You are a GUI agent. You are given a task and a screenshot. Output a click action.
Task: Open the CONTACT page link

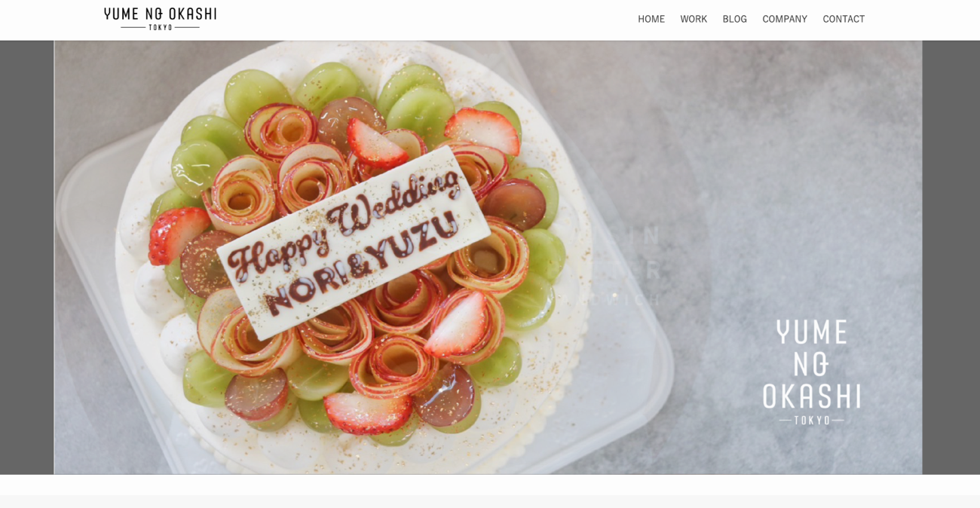[x=844, y=19]
